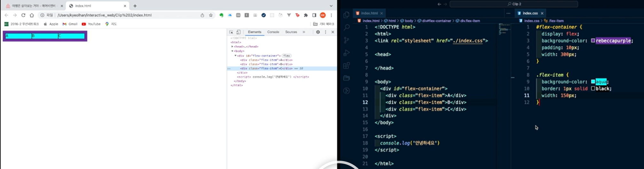Image resolution: width=644 pixels, height=169 pixels.
Task: Switch to DevTools Elements tab
Action: 255,32
